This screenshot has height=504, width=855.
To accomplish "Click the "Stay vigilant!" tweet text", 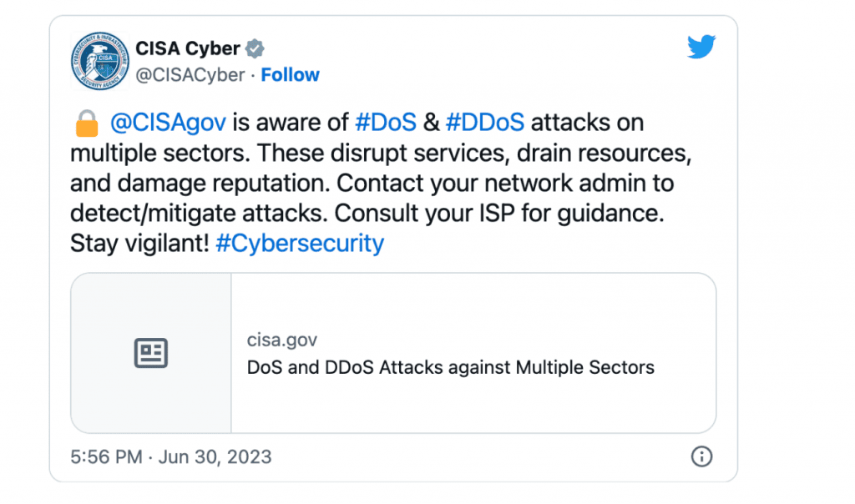I will (139, 244).
